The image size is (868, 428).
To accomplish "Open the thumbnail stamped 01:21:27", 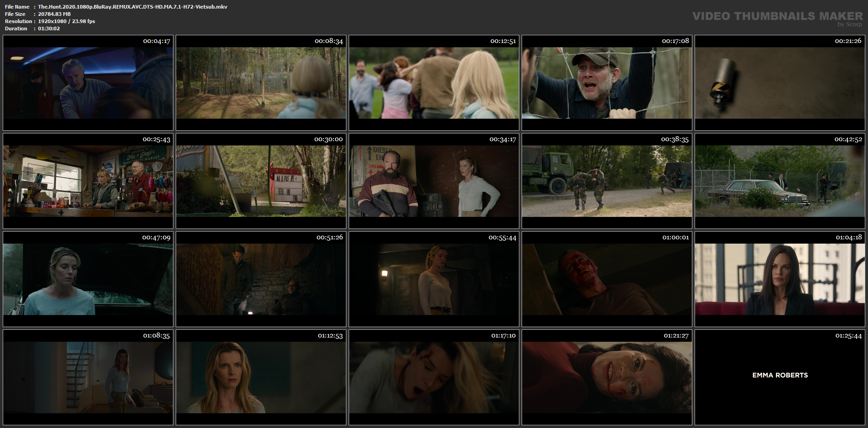I will click(607, 377).
